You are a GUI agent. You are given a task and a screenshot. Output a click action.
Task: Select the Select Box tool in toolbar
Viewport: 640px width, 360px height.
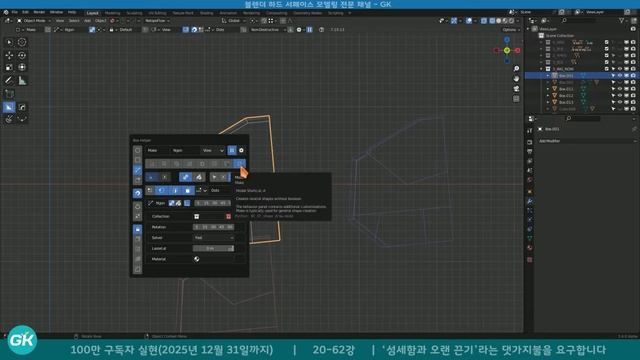(9, 42)
